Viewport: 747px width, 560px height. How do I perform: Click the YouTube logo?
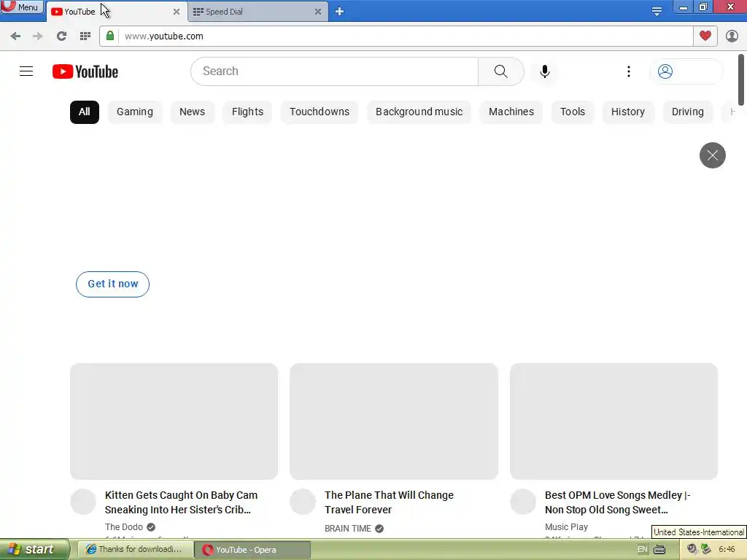pyautogui.click(x=85, y=71)
